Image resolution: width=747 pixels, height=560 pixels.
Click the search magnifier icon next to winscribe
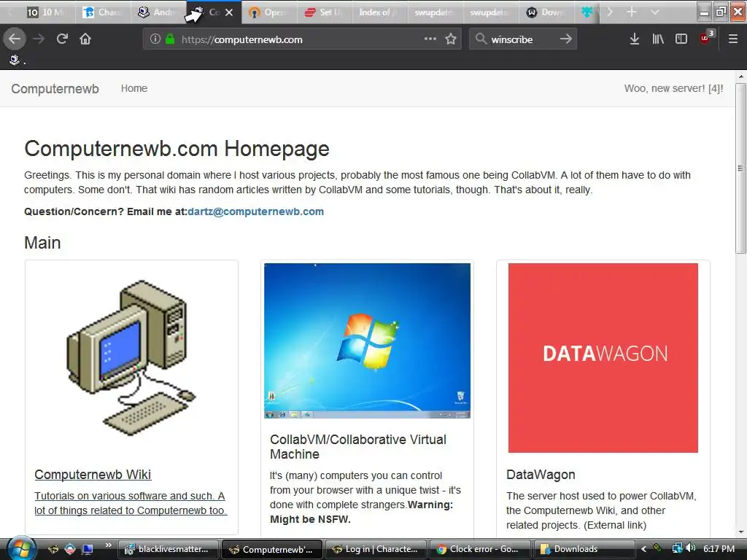pyautogui.click(x=481, y=39)
